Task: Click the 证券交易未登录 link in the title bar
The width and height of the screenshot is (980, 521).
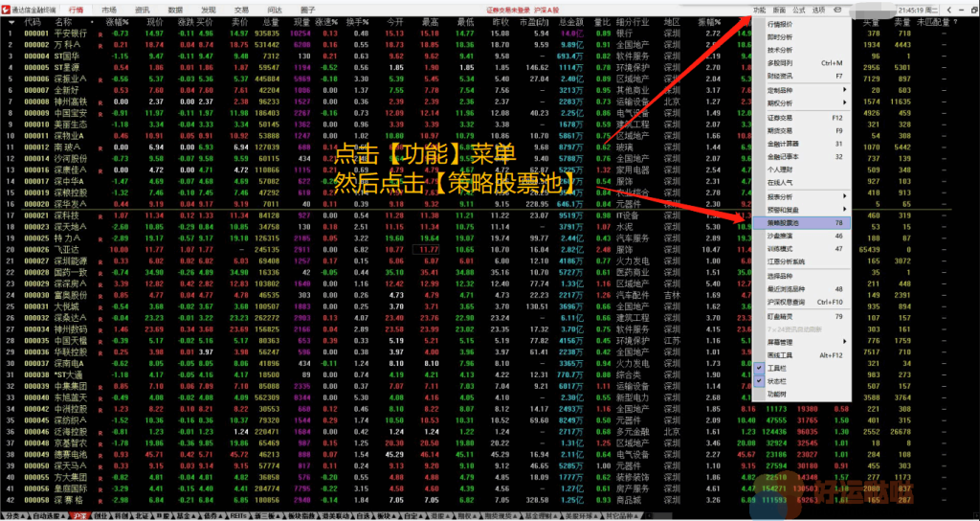Action: click(507, 10)
